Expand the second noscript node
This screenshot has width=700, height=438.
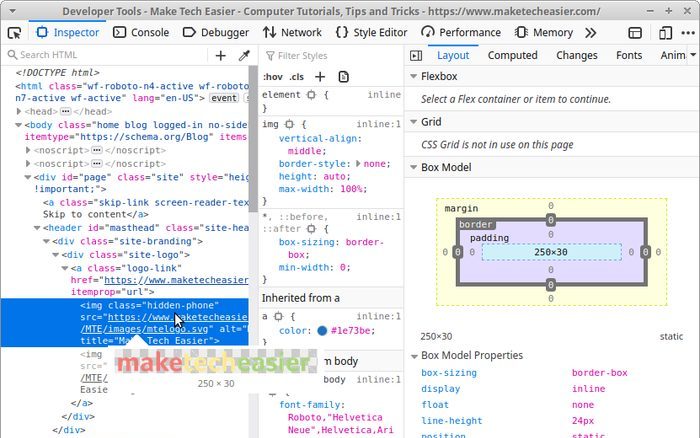pyautogui.click(x=28, y=163)
